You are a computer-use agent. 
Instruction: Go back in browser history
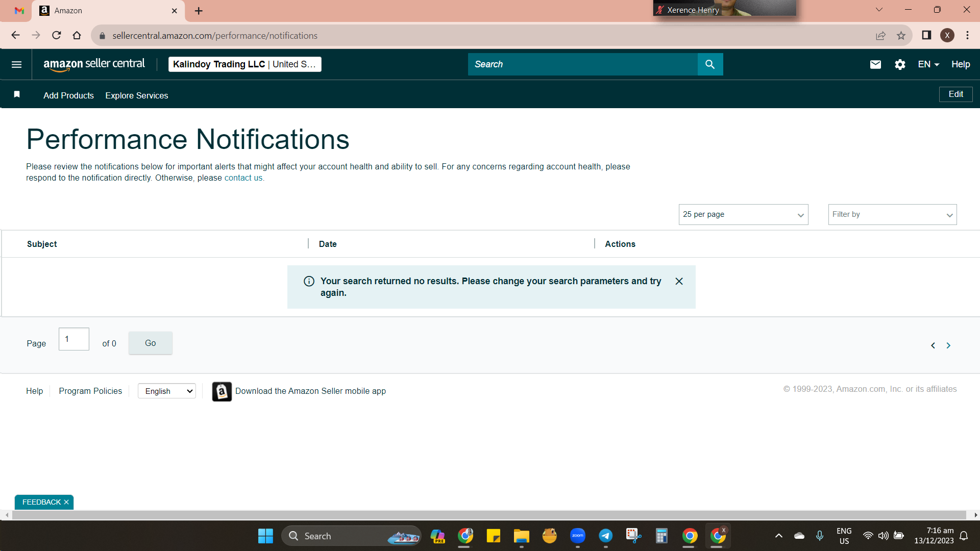pyautogui.click(x=15, y=35)
